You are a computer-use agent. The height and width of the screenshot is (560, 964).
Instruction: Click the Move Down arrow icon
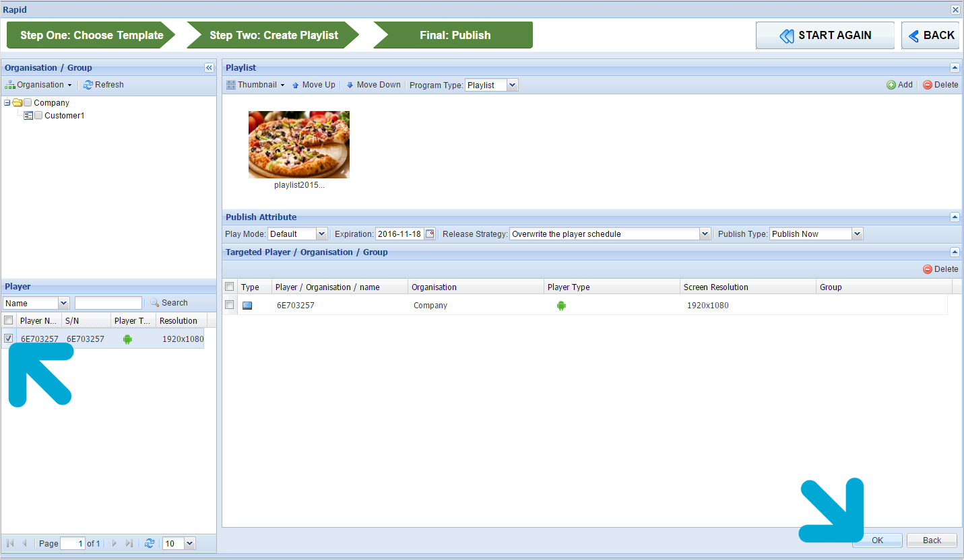[350, 85]
